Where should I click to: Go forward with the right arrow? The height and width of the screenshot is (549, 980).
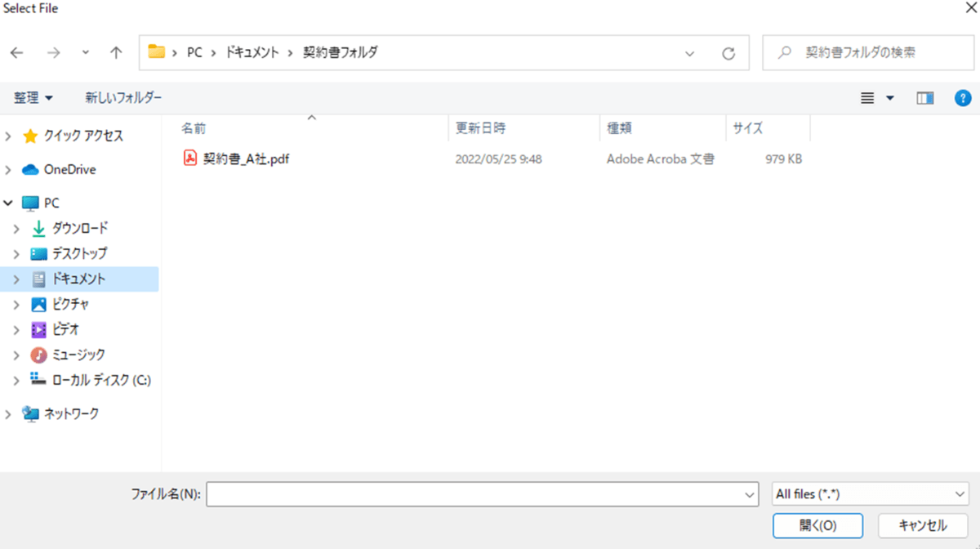[x=53, y=52]
